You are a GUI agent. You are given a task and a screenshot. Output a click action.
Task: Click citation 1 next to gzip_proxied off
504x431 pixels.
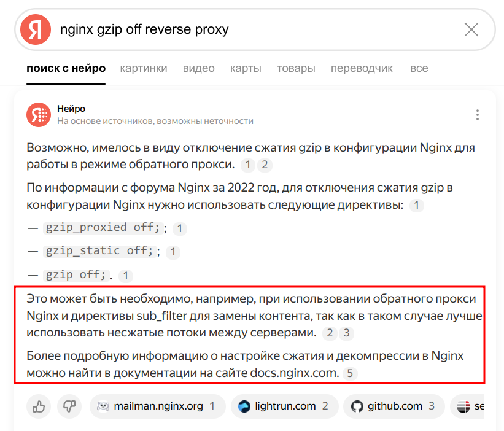(179, 228)
